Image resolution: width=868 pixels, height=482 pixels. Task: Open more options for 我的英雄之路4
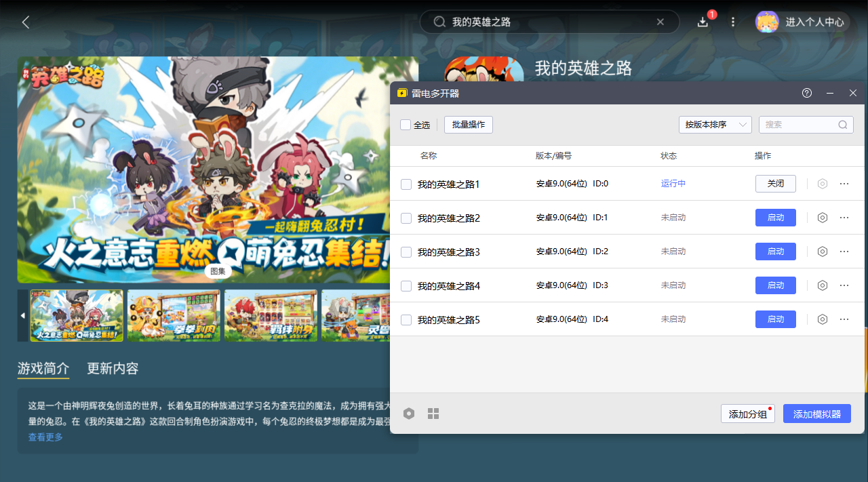click(x=844, y=285)
